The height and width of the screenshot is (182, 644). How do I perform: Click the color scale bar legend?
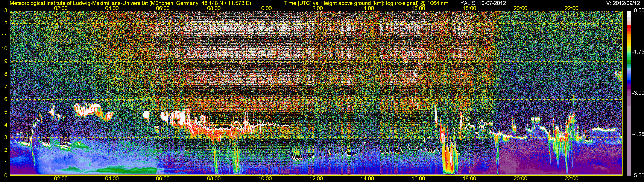point(629,93)
